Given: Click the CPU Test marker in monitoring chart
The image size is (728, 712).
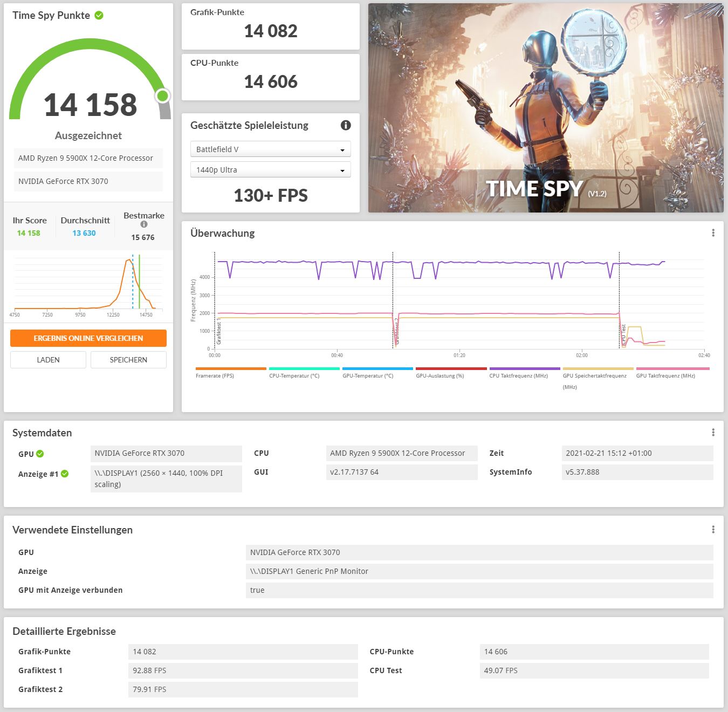Looking at the screenshot, I should (x=624, y=334).
